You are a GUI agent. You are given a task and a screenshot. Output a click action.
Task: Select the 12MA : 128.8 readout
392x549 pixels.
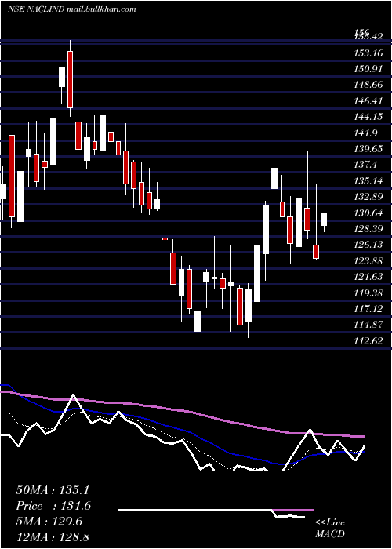(53, 537)
